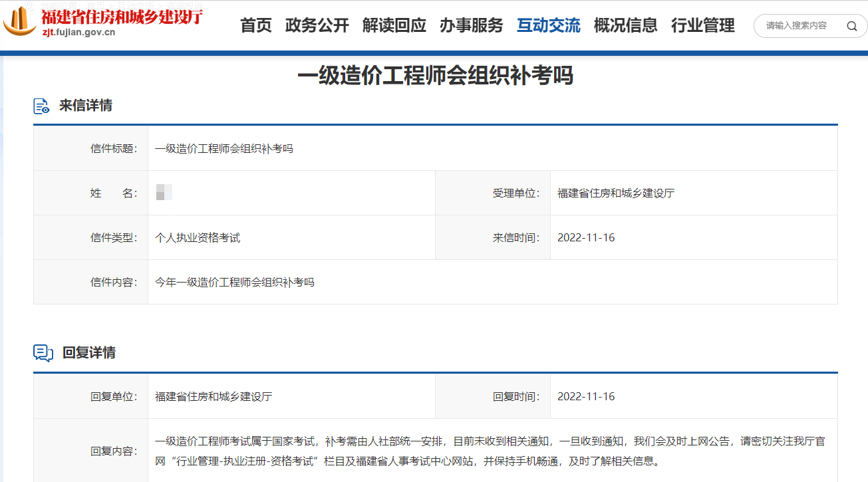Screen dimensions: 868x482
Task: Select the highlighted 互动交流 menu item
Action: tap(548, 25)
